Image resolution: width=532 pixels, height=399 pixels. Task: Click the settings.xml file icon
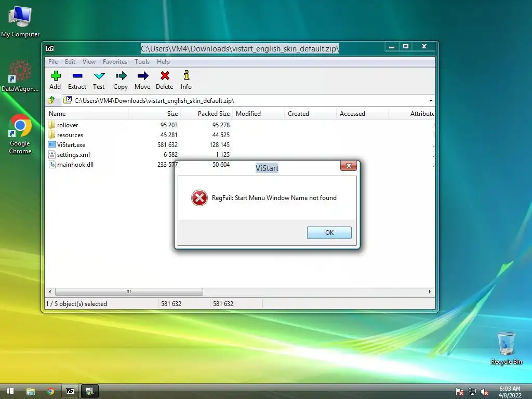tap(51, 154)
